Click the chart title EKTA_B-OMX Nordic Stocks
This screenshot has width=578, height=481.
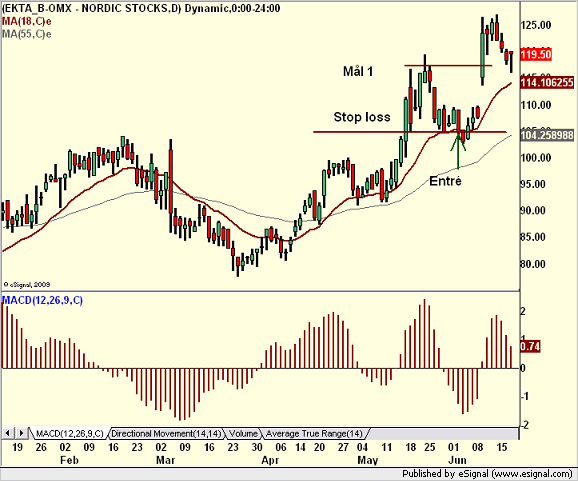(x=140, y=8)
